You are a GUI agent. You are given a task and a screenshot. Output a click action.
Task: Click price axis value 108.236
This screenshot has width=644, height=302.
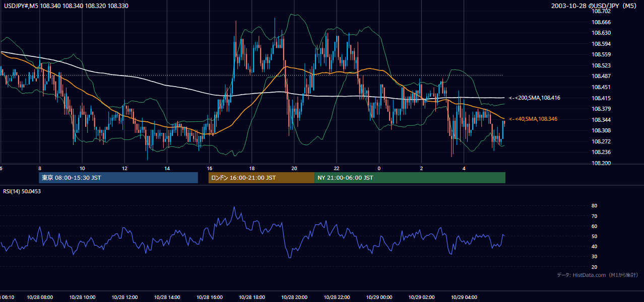tap(601, 152)
